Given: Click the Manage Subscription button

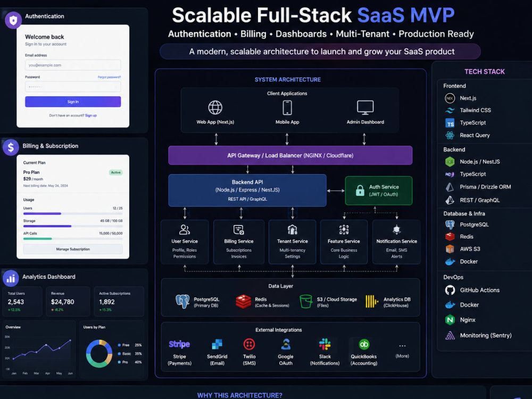Looking at the screenshot, I should tap(73, 249).
